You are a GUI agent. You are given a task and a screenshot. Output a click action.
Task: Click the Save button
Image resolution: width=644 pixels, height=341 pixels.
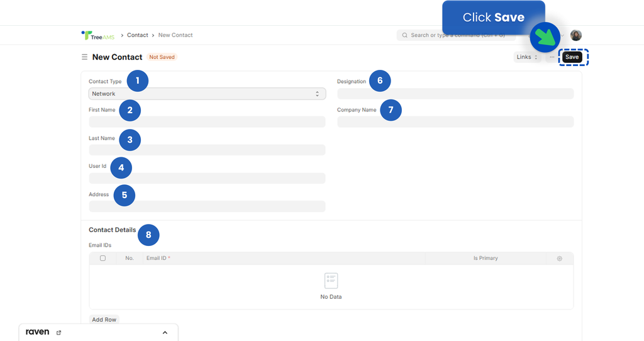click(x=572, y=57)
